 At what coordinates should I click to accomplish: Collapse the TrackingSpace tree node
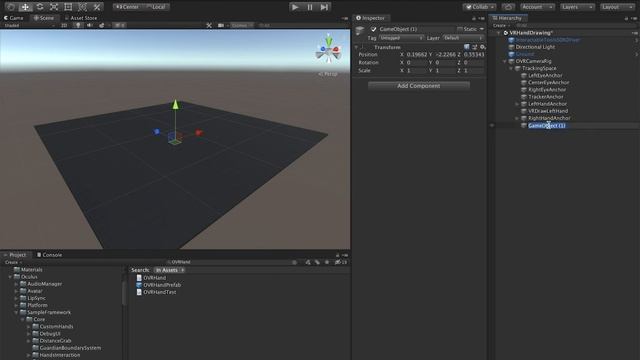tap(511, 69)
